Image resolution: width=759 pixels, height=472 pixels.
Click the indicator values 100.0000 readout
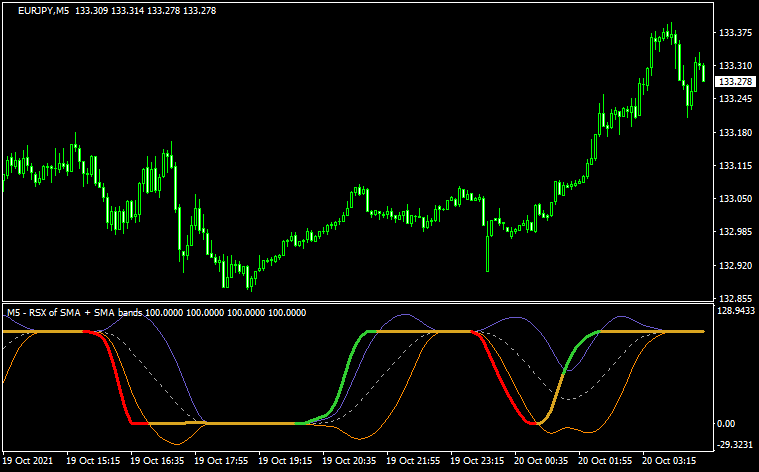click(226, 313)
